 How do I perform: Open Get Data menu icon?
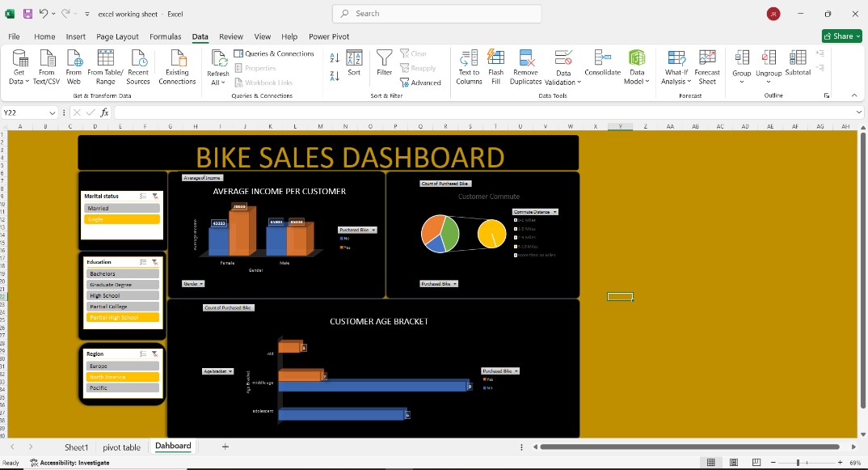[19, 58]
